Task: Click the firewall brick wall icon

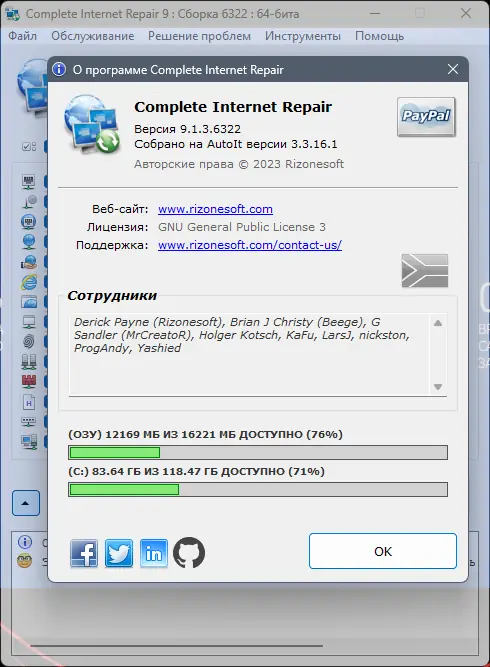Action: (x=29, y=381)
